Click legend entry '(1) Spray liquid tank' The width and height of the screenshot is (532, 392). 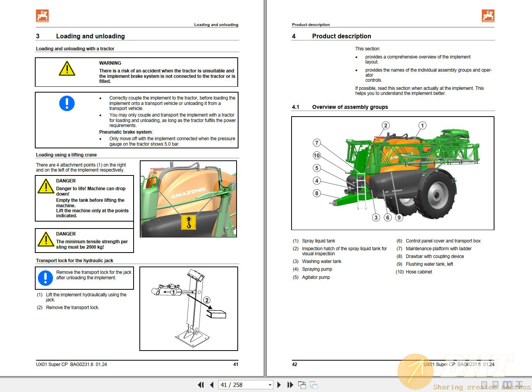314,241
